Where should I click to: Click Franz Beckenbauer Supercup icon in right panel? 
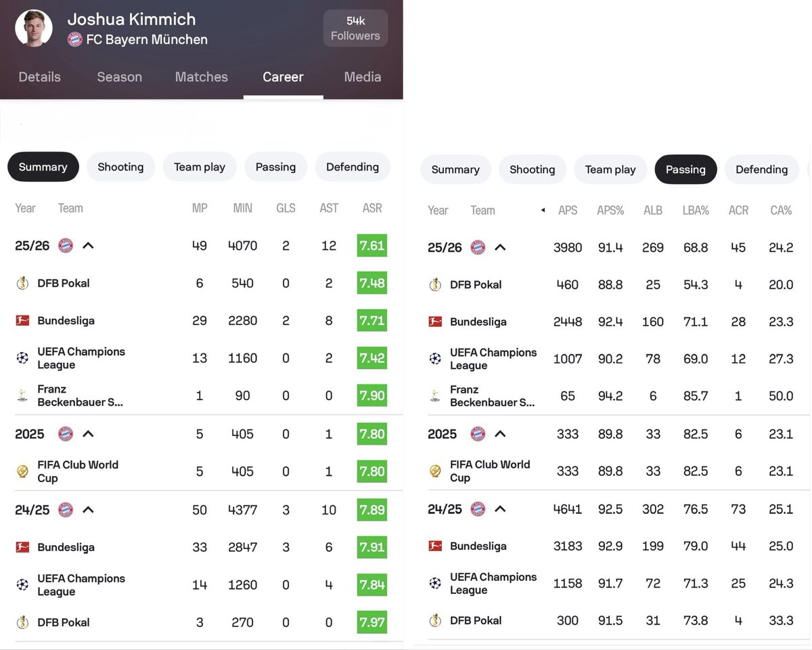[x=435, y=395]
